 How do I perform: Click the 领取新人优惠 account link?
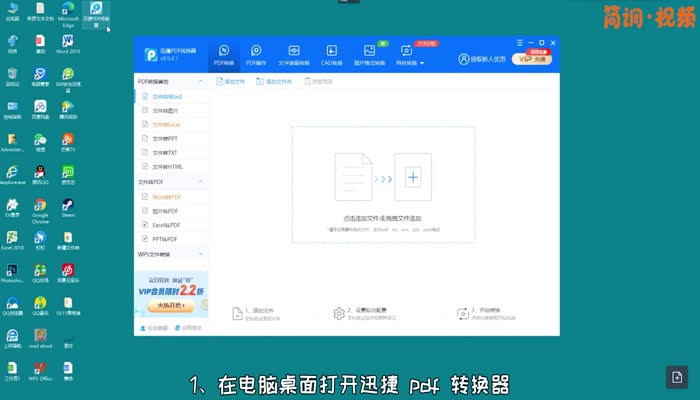(x=482, y=59)
